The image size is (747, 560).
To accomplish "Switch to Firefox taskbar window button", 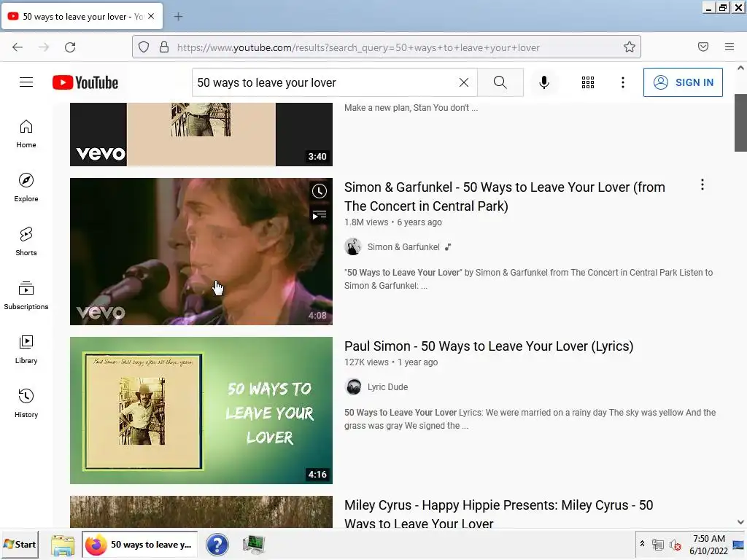I will click(x=139, y=544).
